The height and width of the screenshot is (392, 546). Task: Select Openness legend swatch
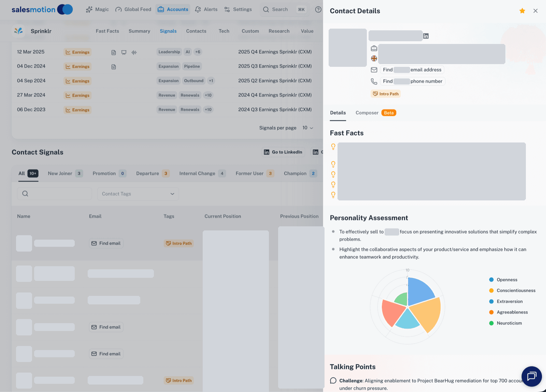pyautogui.click(x=491, y=280)
